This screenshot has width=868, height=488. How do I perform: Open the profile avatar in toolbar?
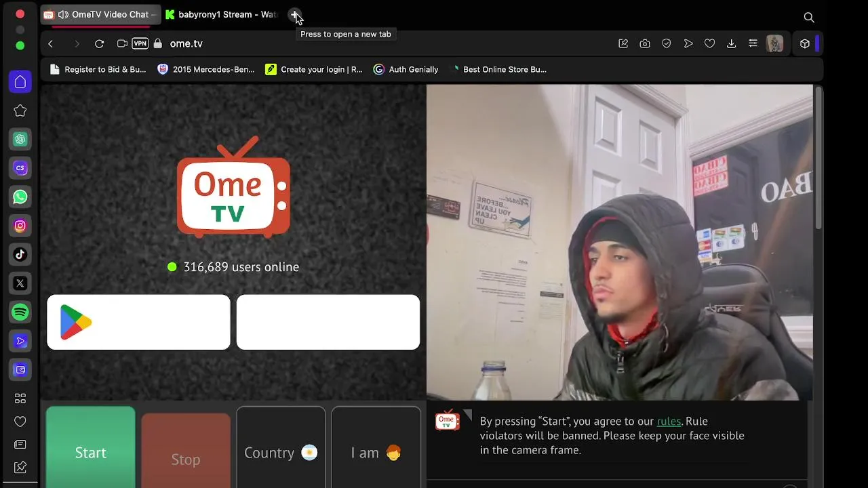(774, 43)
